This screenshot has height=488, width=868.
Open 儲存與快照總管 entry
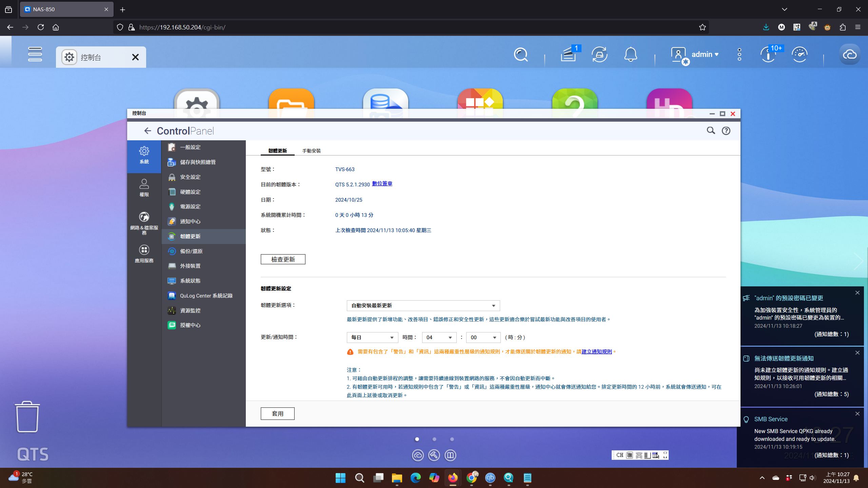coord(203,162)
